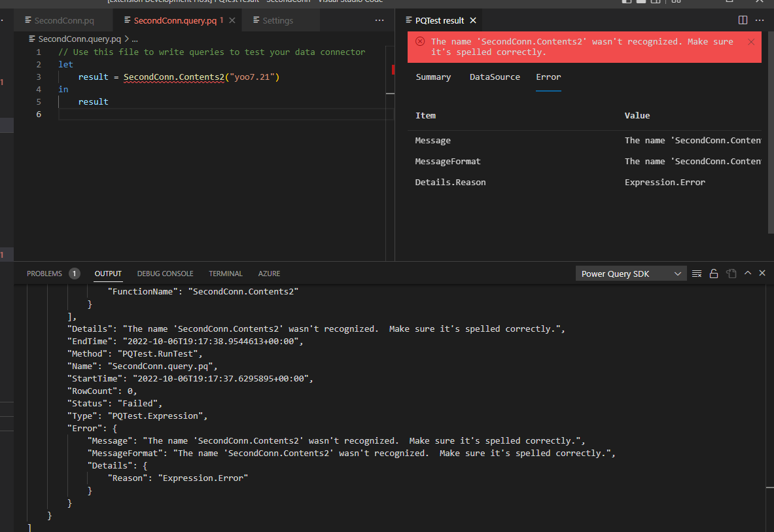Click the Item column header
The width and height of the screenshot is (774, 532).
(x=425, y=115)
